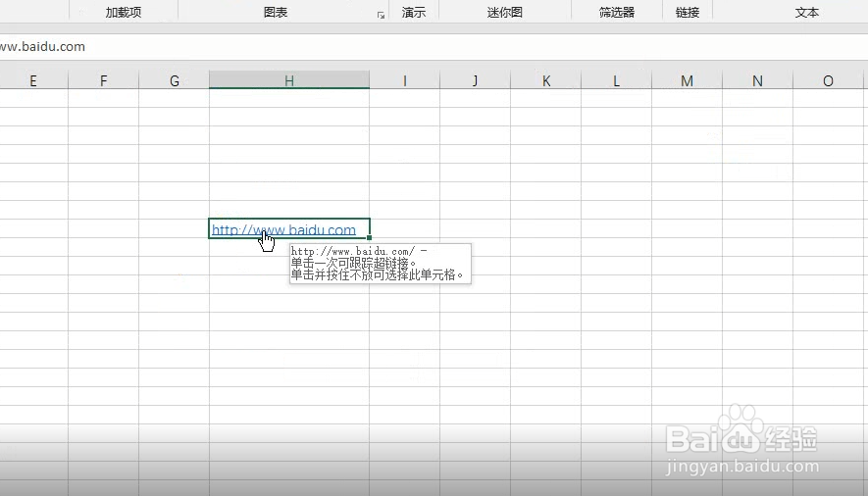
Task: Select column G header
Action: pos(174,80)
